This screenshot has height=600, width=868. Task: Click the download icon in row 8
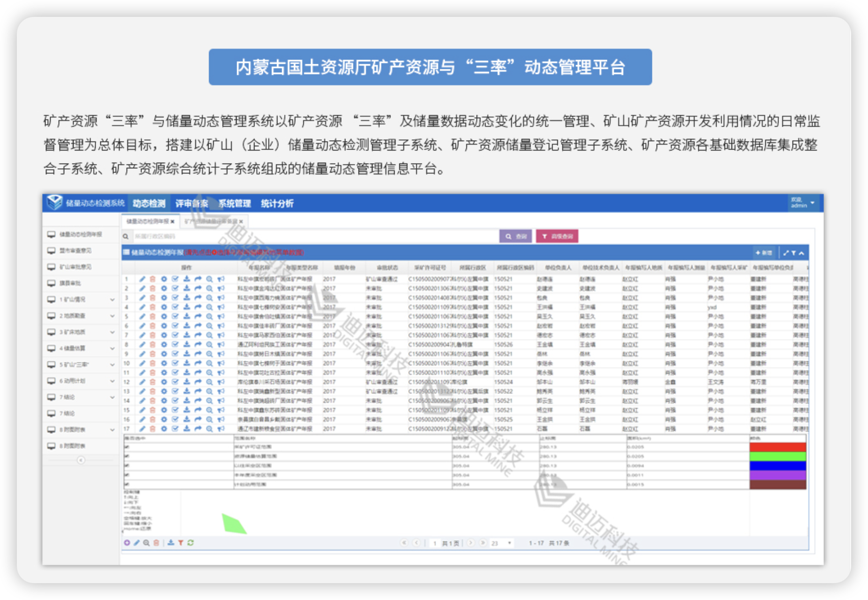pos(187,345)
